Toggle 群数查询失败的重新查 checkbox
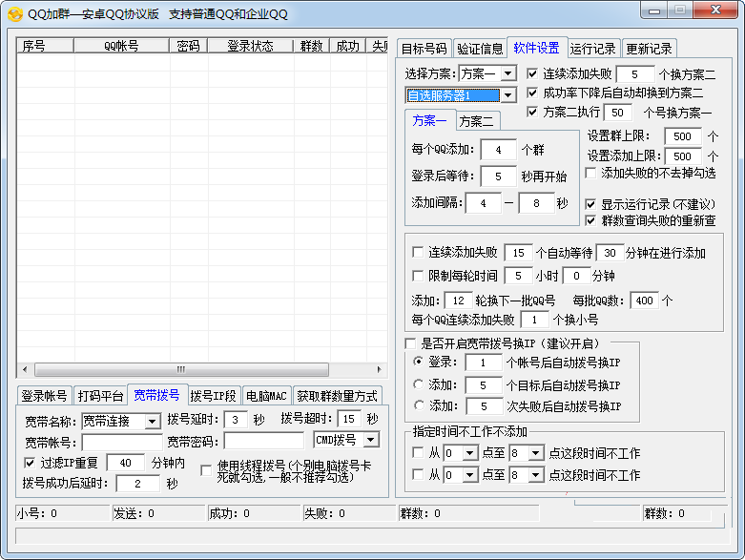Screen dimensions: 745x560 pyautogui.click(x=590, y=220)
